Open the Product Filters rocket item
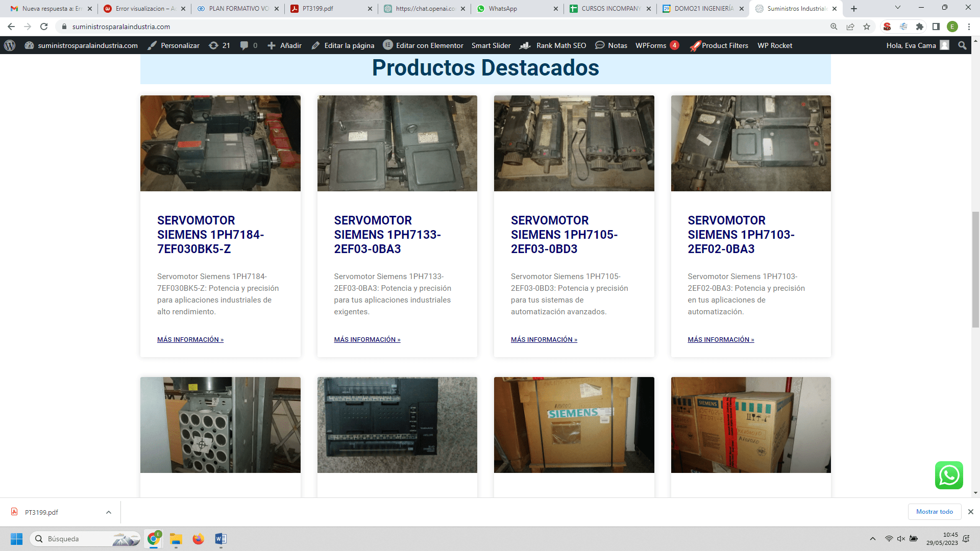The width and height of the screenshot is (980, 551). [719, 45]
